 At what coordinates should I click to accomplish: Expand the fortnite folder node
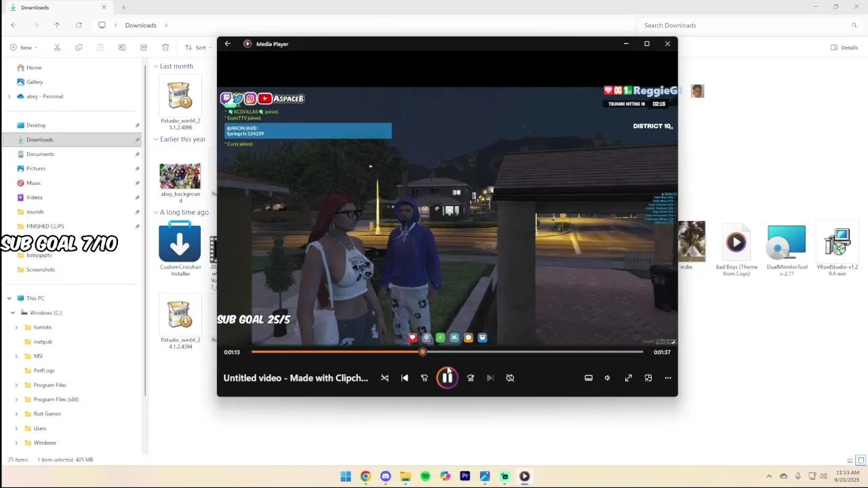17,327
